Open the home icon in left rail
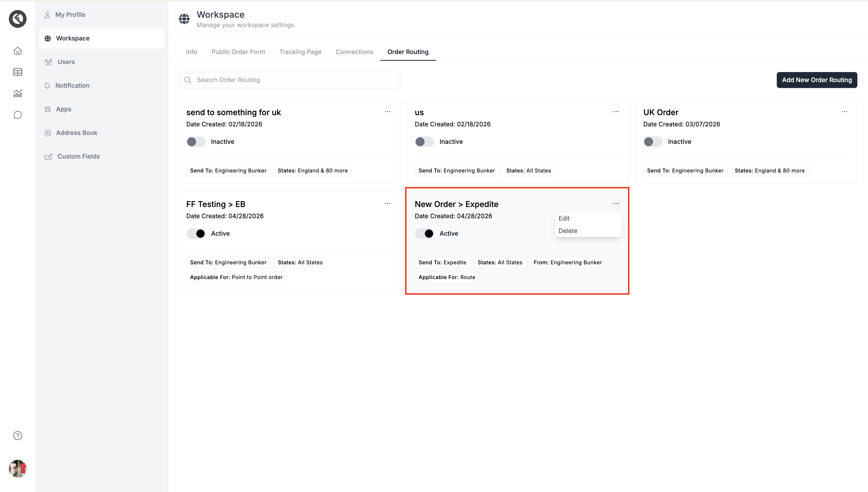Image resolution: width=868 pixels, height=492 pixels. click(17, 51)
